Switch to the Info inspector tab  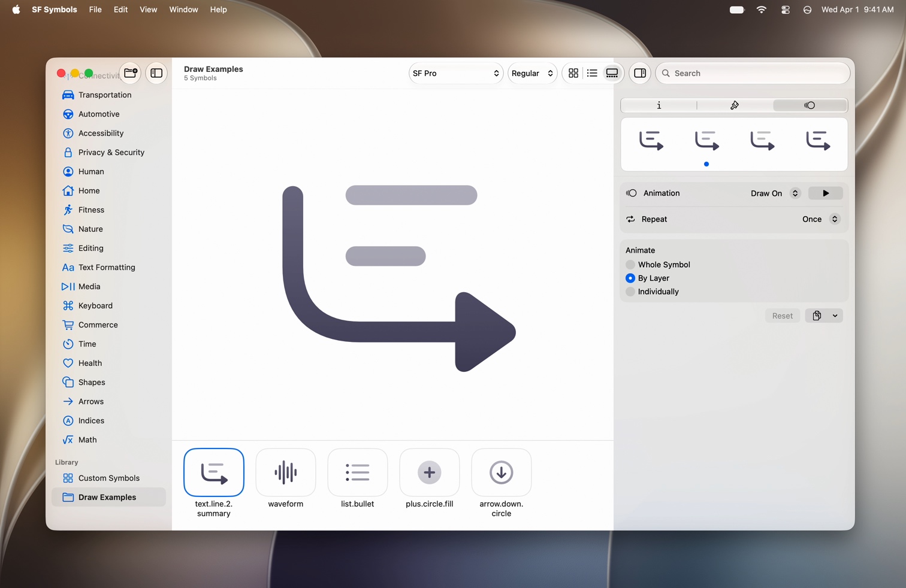[x=659, y=105]
